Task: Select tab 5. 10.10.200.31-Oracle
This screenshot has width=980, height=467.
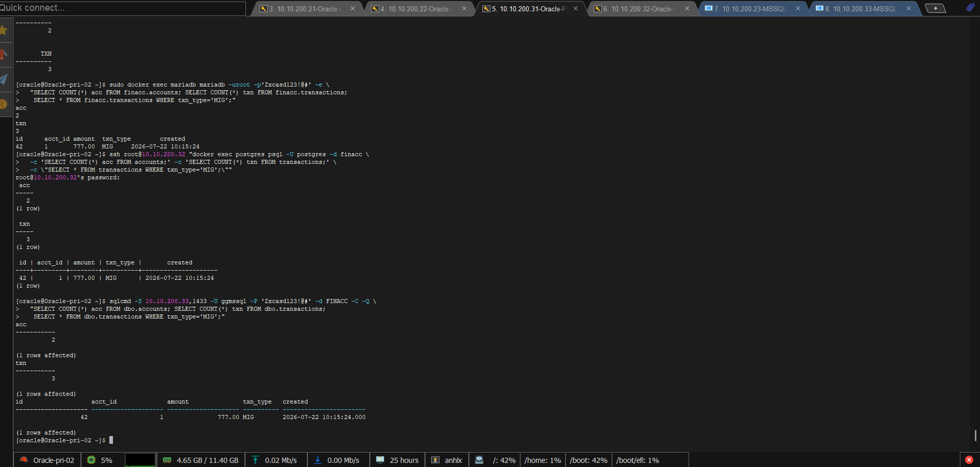Action: (x=530, y=9)
